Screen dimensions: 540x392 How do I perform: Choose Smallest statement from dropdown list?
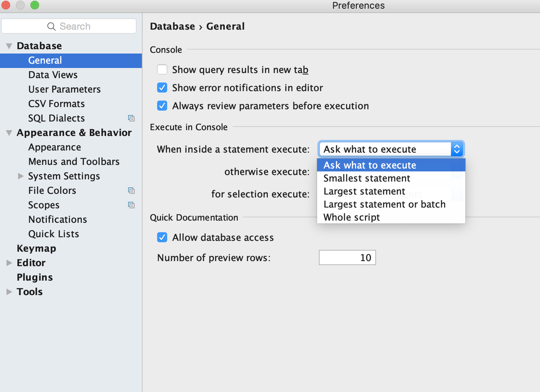coord(367,178)
